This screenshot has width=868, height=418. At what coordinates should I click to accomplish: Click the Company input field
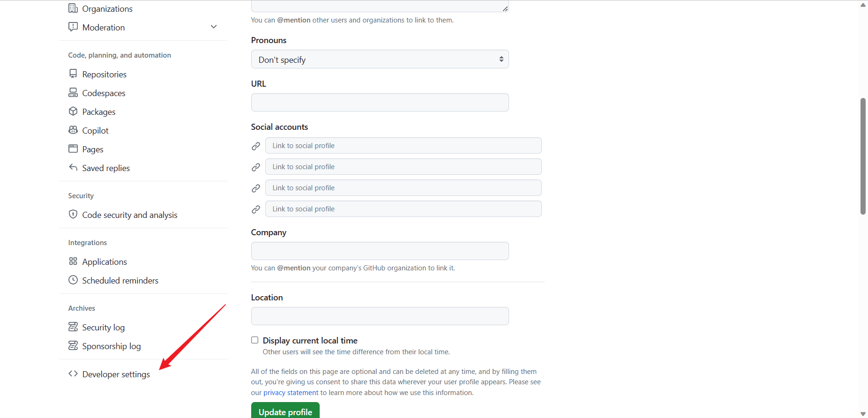coord(380,251)
